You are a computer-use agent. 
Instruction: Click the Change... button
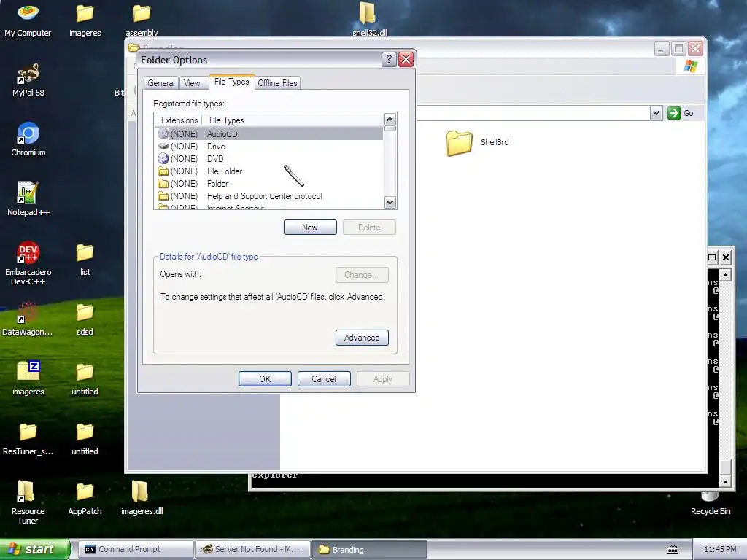click(x=362, y=275)
